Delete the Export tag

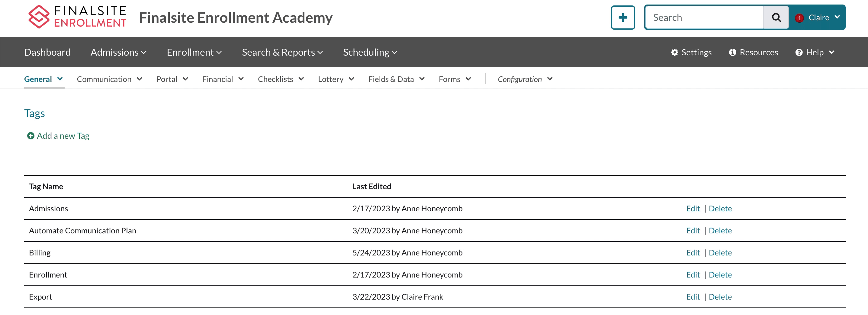point(720,297)
